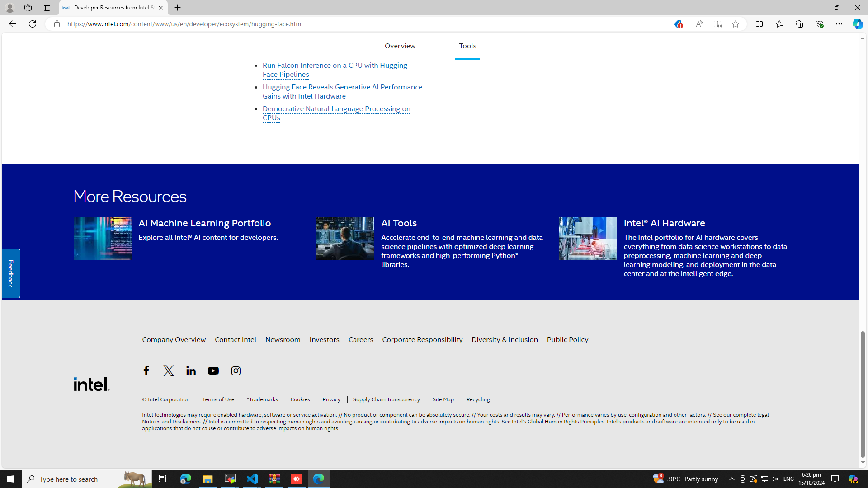868x488 pixels.
Task: Open Intel's X (Twitter) icon
Action: point(169,371)
